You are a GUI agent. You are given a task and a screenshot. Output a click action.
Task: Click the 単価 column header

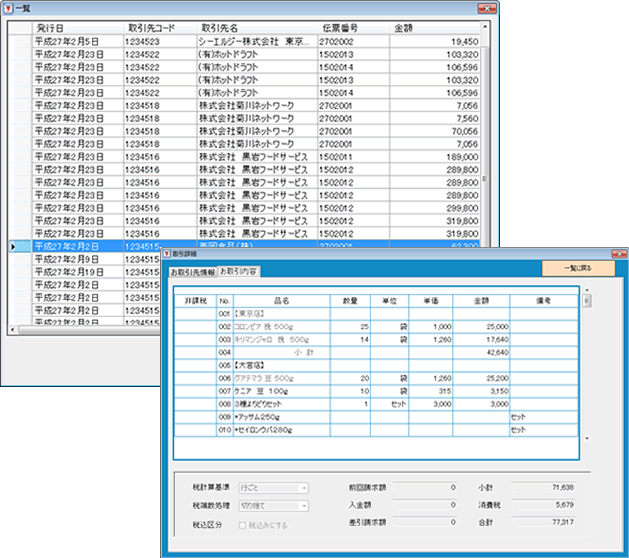tap(431, 301)
